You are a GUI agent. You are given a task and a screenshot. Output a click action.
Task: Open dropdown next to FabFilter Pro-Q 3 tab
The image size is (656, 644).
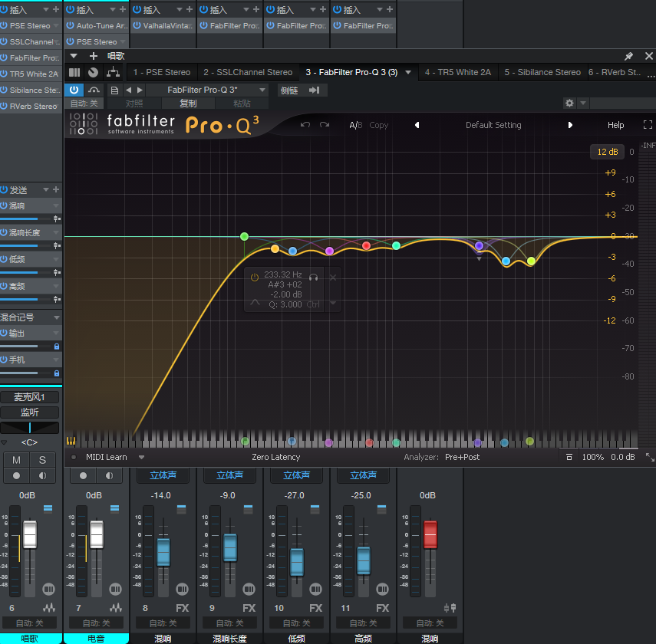(x=408, y=72)
